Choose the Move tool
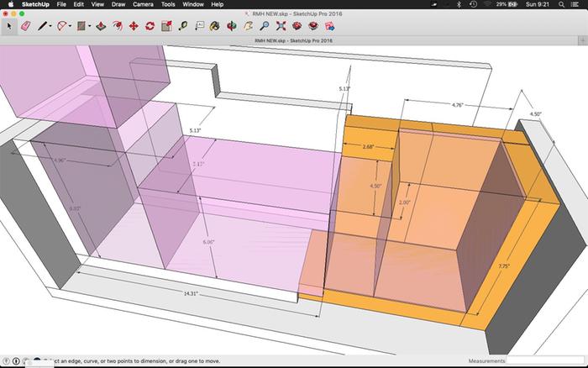 pyautogui.click(x=133, y=26)
